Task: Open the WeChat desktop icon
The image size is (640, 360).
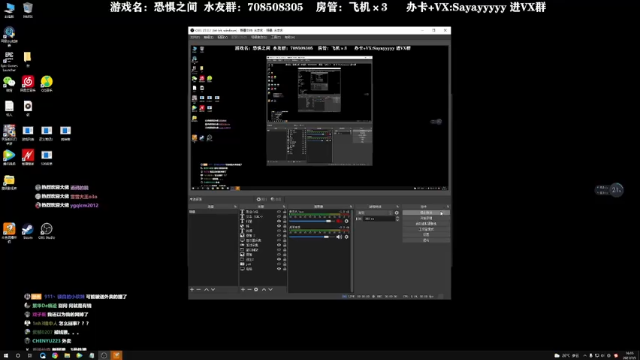Action: 9,84
